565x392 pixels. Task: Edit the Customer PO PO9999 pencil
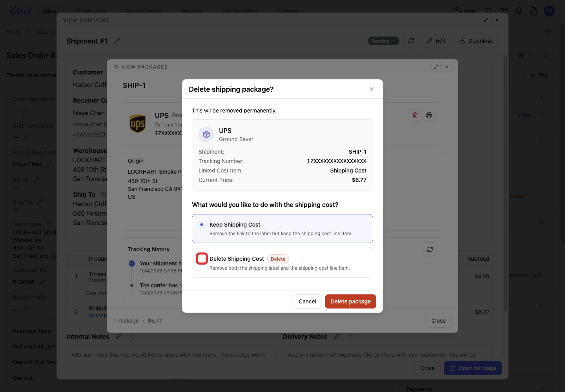click(42, 282)
